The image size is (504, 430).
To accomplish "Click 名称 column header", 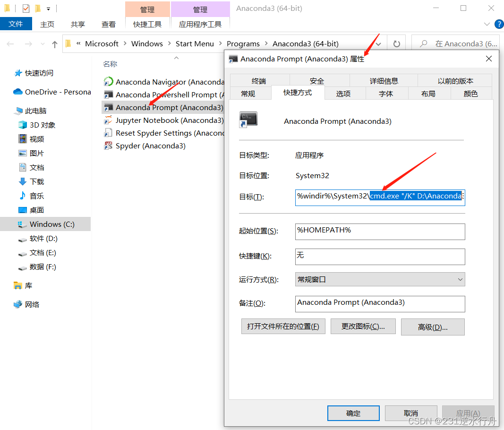I will click(x=110, y=64).
